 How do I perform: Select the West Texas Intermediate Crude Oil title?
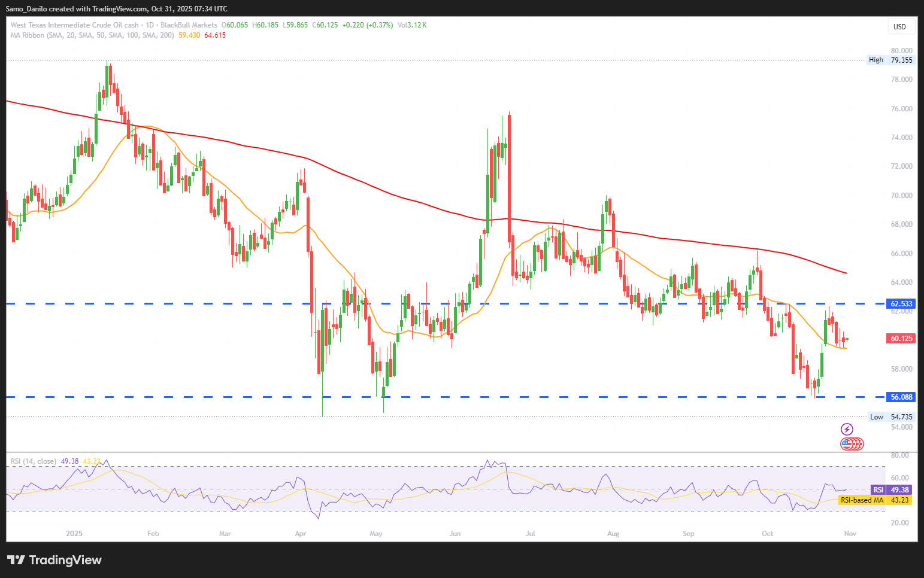coord(74,25)
